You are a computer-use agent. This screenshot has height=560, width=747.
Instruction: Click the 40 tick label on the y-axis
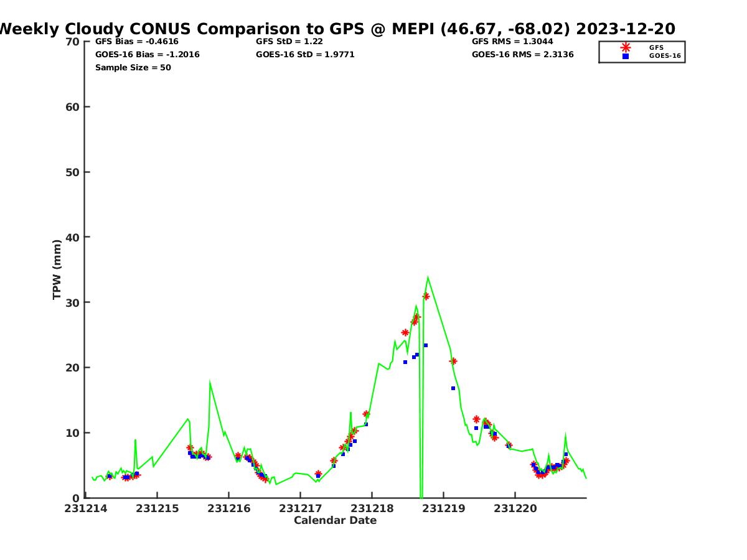pyautogui.click(x=73, y=237)
